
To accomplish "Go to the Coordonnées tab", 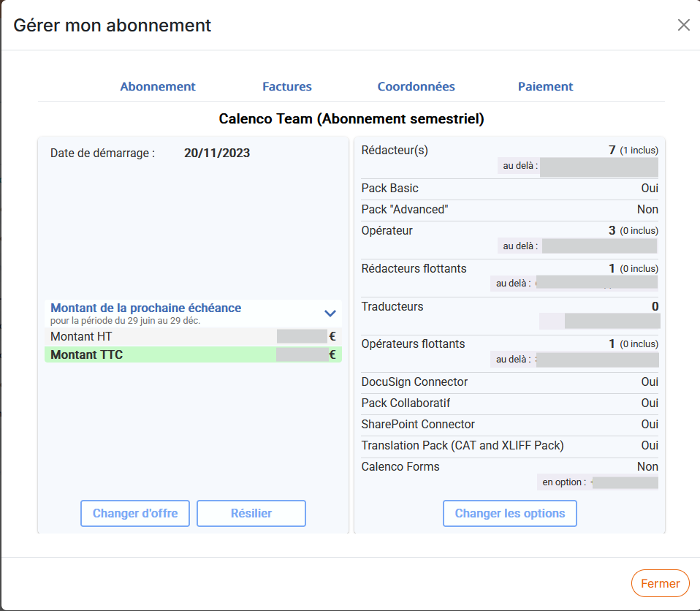I will (416, 86).
